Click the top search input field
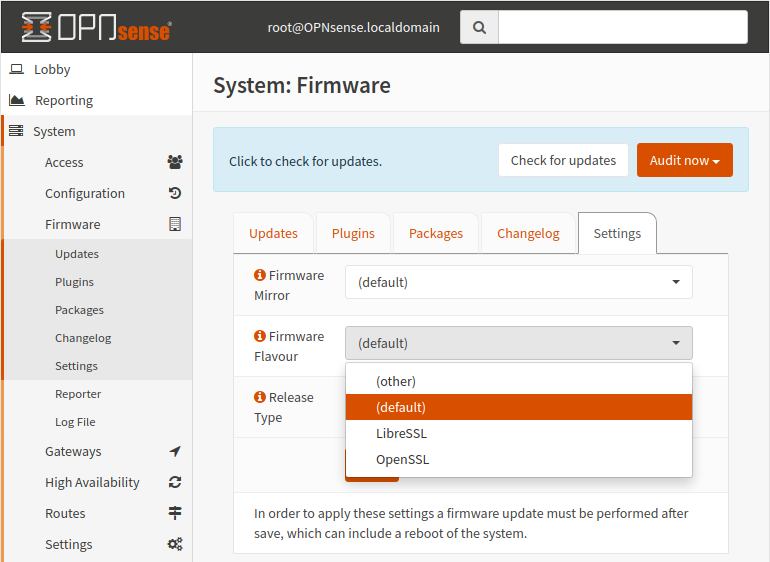 click(x=622, y=28)
